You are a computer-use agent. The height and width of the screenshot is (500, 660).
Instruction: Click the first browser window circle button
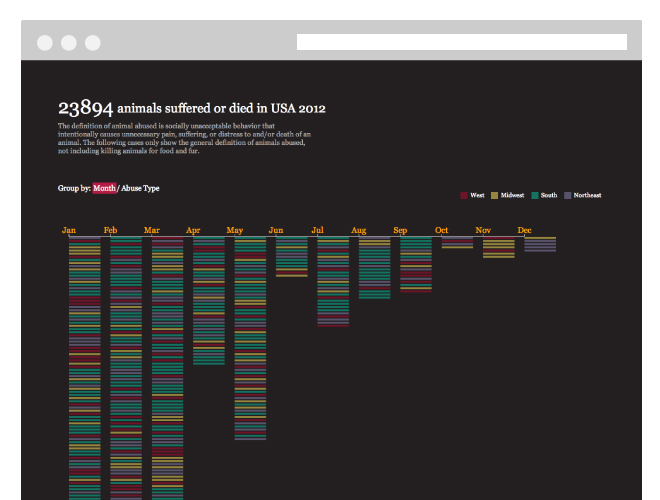[x=45, y=43]
